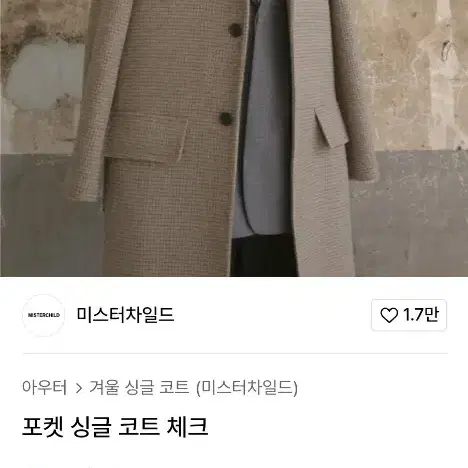This screenshot has height=468, width=468.
Task: Click the 1.7만 likes count
Action: click(420, 315)
